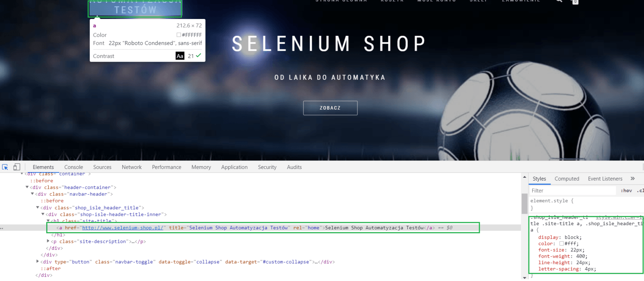Switch to the Console tab

(74, 167)
